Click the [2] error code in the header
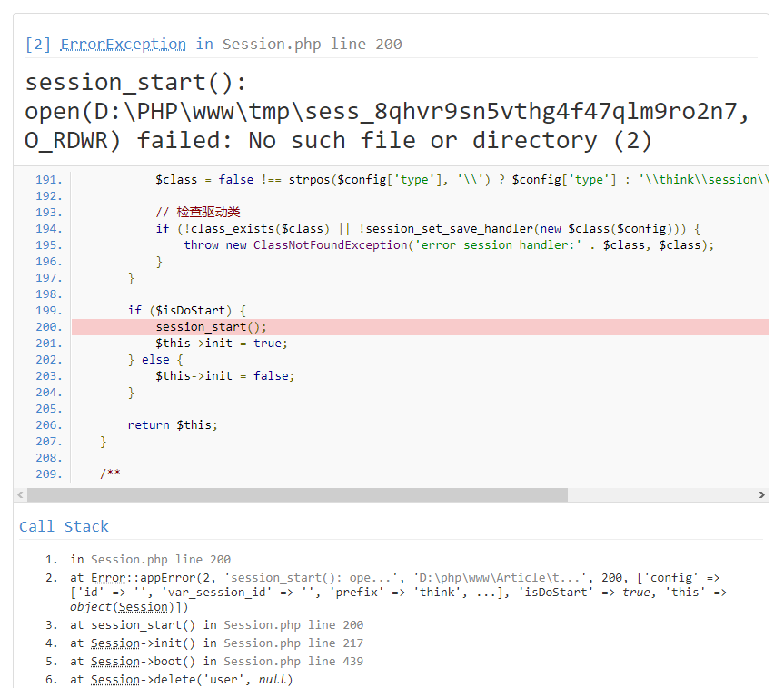This screenshot has width=784, height=688. [38, 44]
